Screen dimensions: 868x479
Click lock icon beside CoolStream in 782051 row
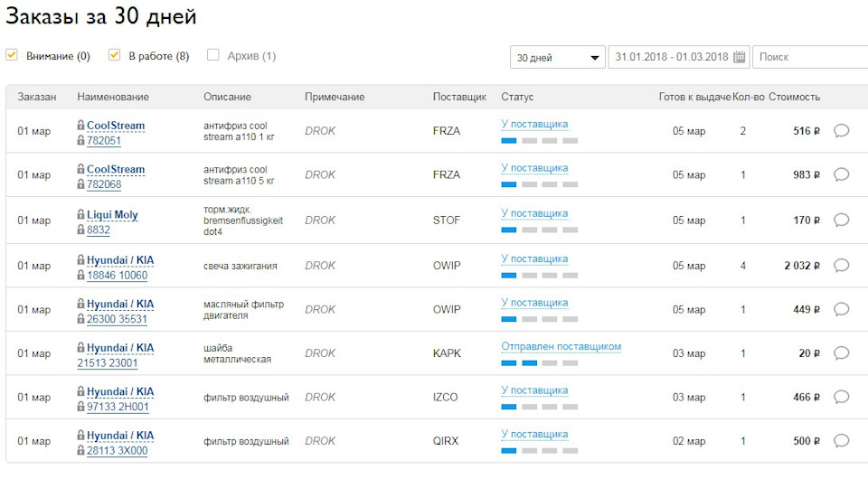(x=80, y=125)
